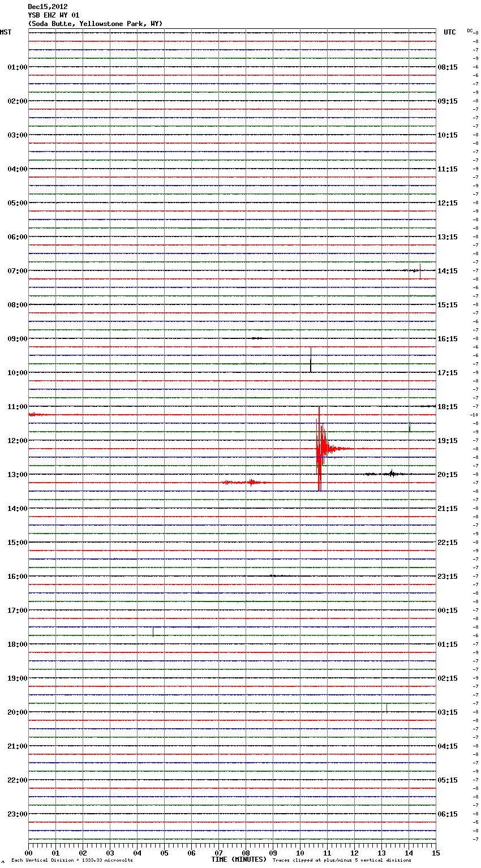This screenshot has height=868, width=481.
Task: Click the large red earthquake waveform burst
Action: tap(321, 450)
